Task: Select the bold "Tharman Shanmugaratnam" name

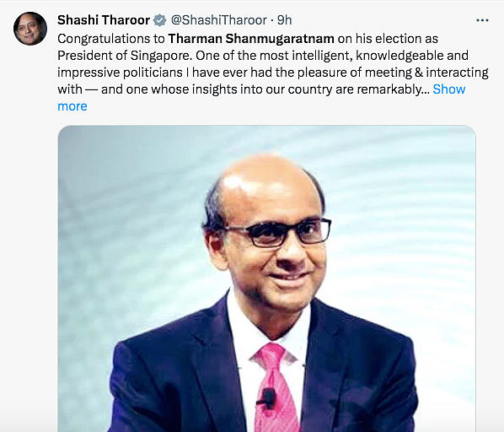Action: 251,39
